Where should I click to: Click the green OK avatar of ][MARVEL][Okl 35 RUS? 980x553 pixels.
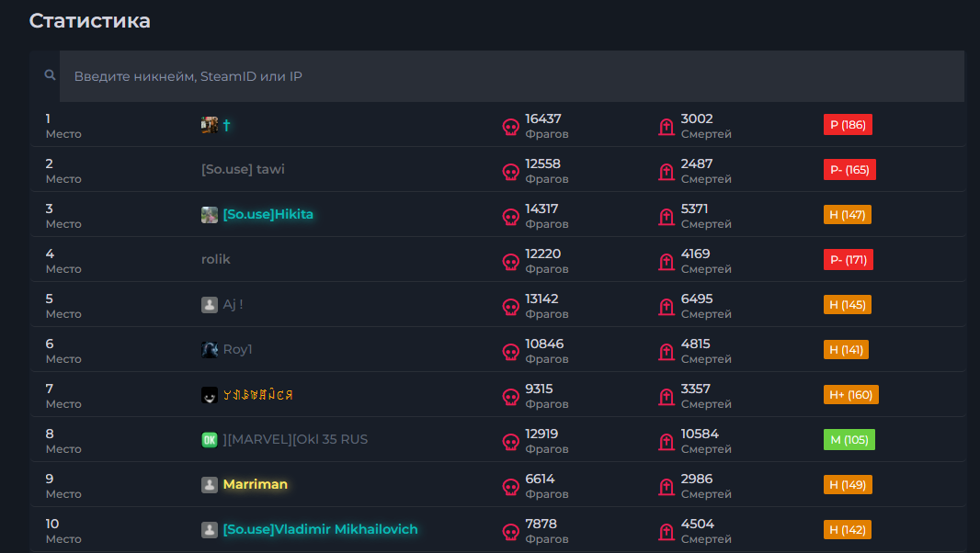[x=210, y=440]
